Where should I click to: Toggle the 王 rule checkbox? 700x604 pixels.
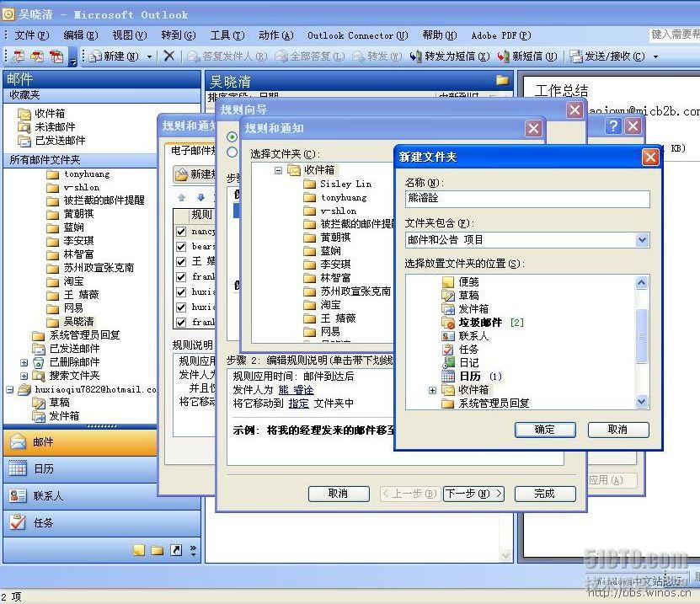coord(181,262)
